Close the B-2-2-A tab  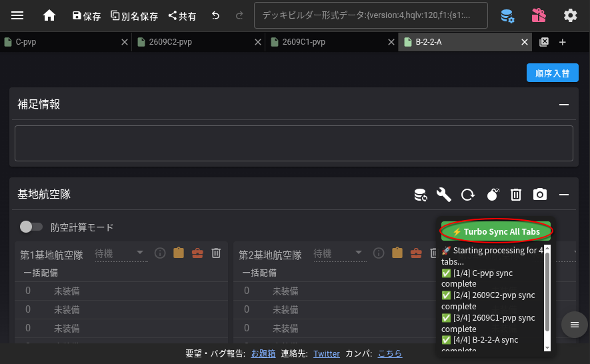coord(525,42)
